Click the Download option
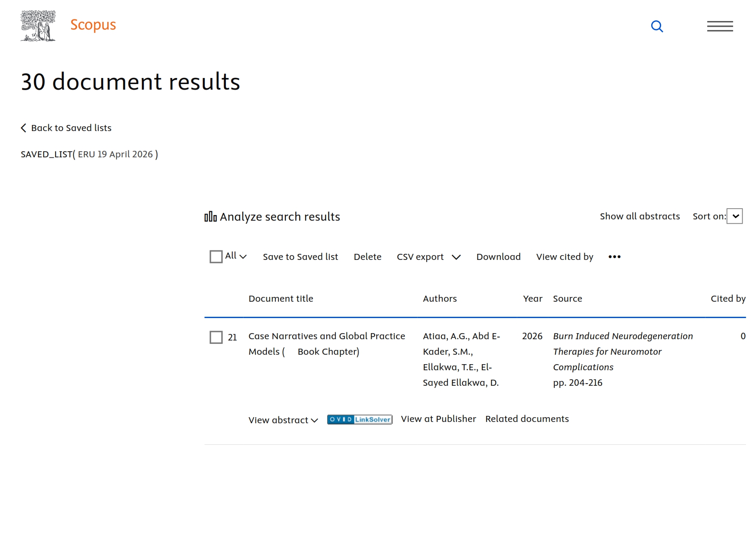This screenshot has height=534, width=756. coord(498,257)
